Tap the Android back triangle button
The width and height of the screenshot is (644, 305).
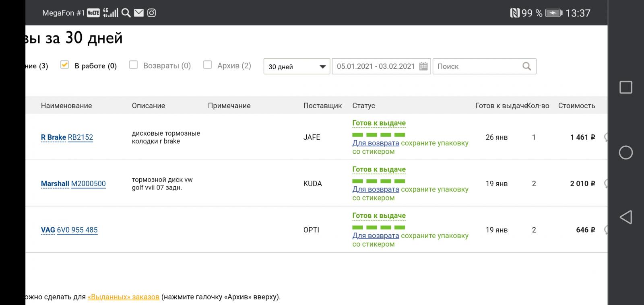point(625,217)
